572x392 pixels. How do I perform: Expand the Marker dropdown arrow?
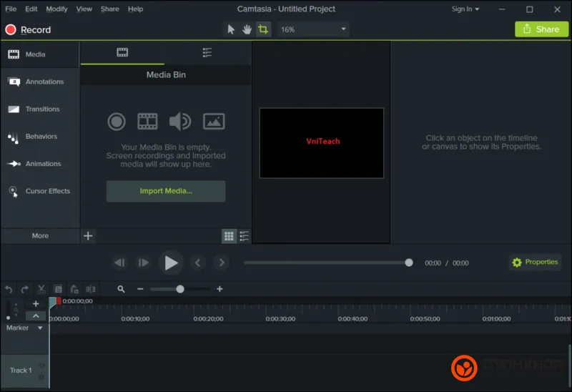(40, 328)
